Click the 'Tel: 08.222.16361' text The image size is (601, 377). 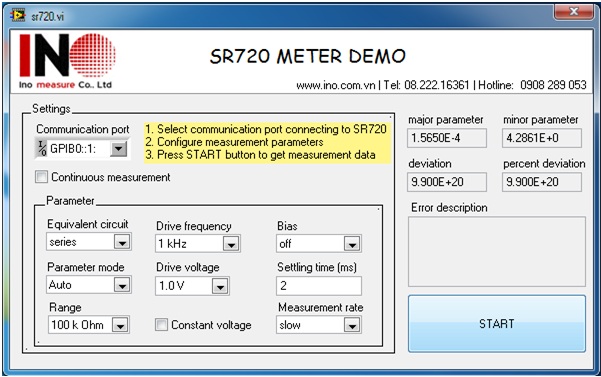click(427, 85)
